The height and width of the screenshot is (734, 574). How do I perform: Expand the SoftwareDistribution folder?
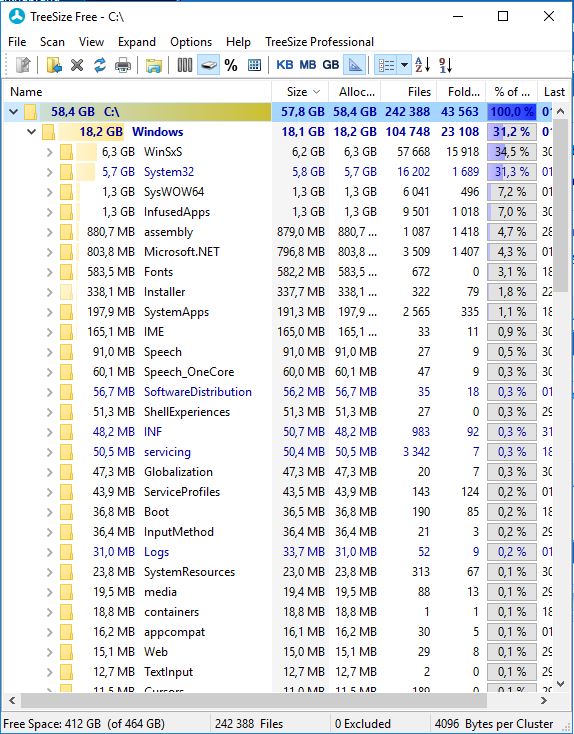pyautogui.click(x=50, y=392)
